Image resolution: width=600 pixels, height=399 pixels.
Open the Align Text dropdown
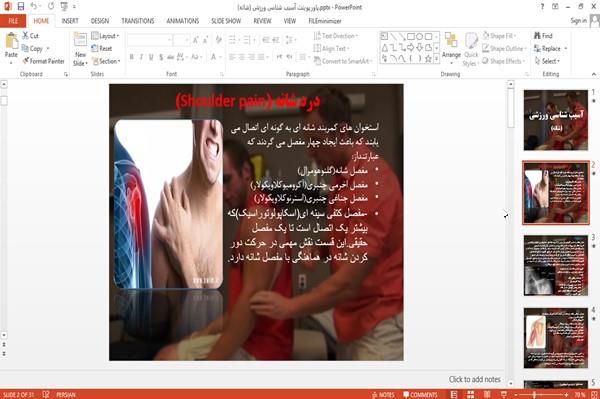click(x=331, y=48)
